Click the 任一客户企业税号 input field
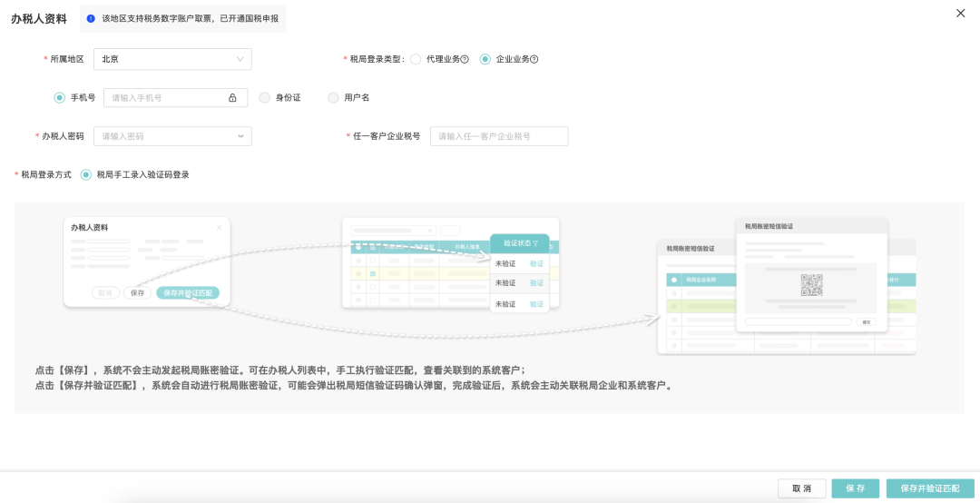Viewport: 980px width, 503px height. coord(498,136)
